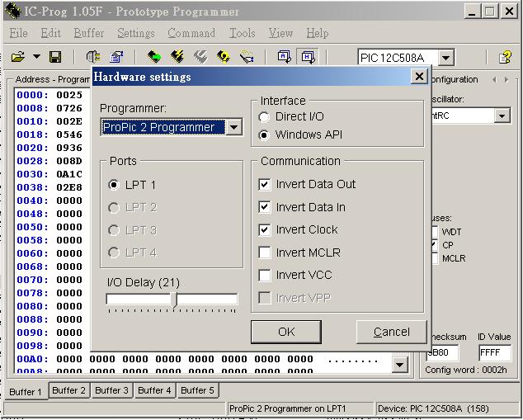Click the value 0A1C at address 0030
Screen dimensions: 523x420
pyautogui.click(x=69, y=174)
